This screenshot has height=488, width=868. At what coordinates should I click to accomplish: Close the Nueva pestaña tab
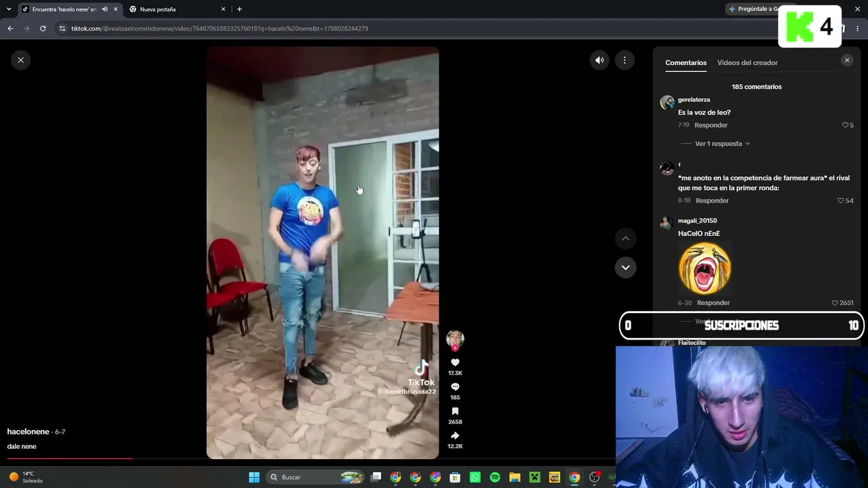(223, 9)
